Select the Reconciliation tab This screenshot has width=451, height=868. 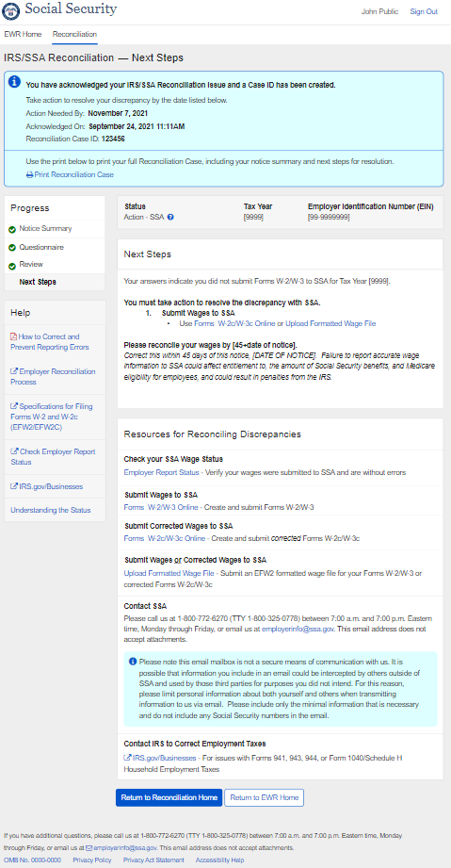click(x=74, y=34)
